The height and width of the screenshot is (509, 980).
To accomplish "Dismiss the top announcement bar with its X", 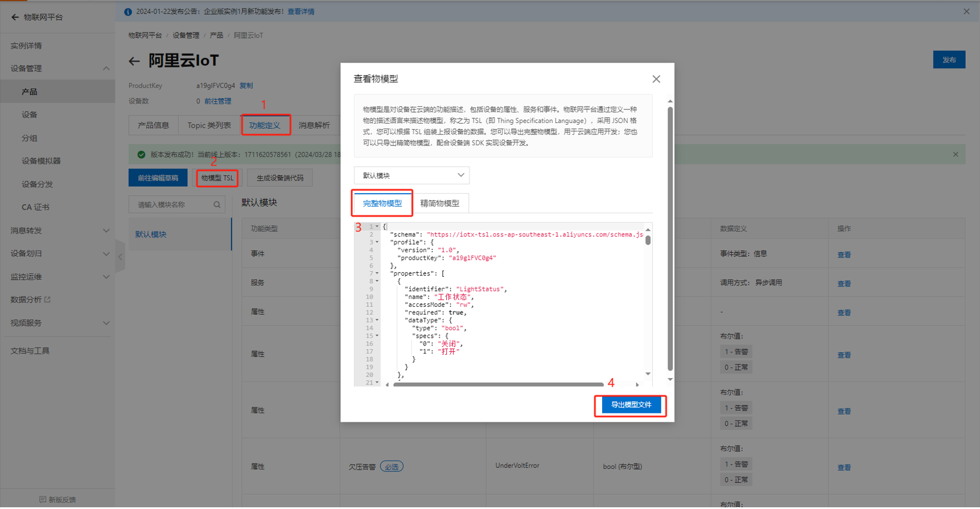I will (966, 11).
